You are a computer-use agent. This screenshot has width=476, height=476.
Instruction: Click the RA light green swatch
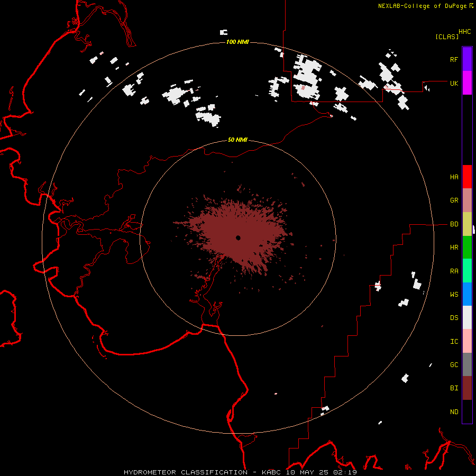point(467,271)
